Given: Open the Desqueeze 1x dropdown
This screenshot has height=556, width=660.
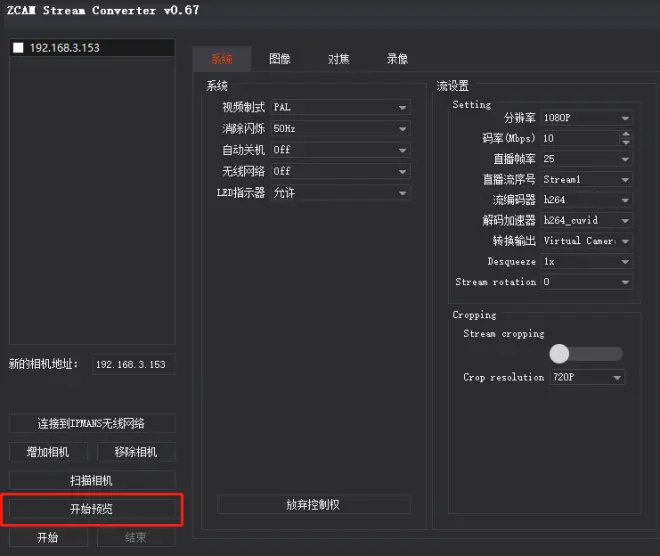Looking at the screenshot, I should click(x=586, y=261).
